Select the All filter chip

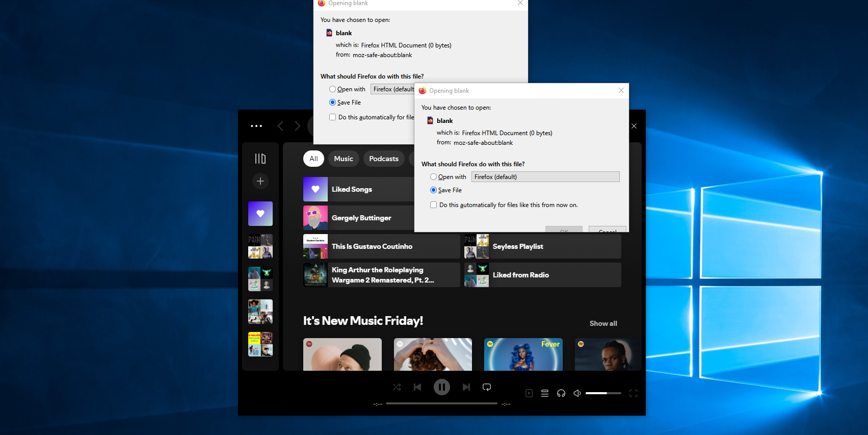tap(313, 159)
